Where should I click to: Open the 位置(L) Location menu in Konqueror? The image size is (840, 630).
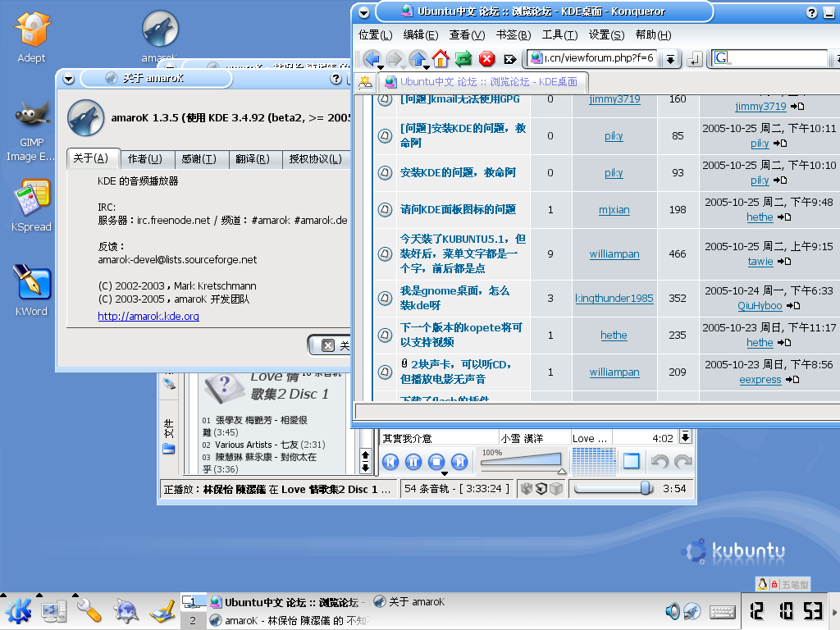376,34
